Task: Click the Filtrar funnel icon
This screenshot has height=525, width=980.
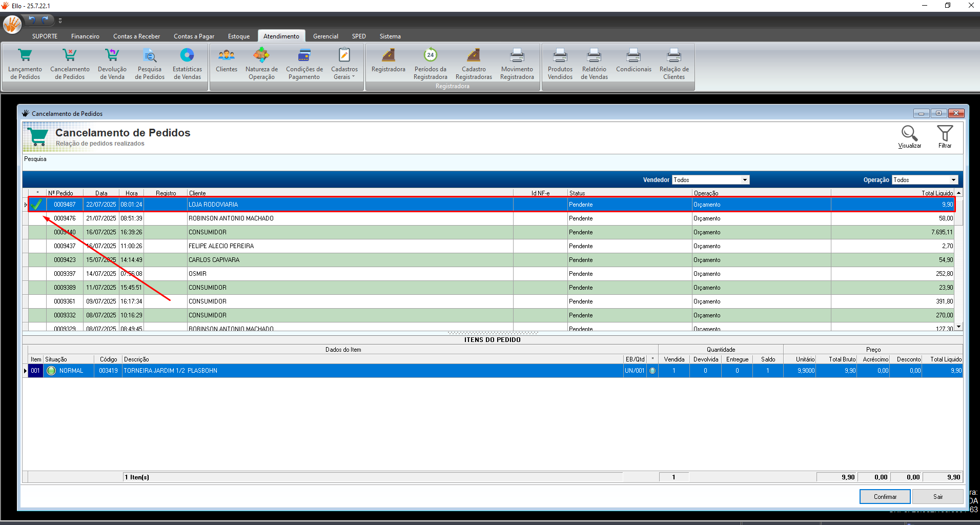Action: tap(945, 136)
